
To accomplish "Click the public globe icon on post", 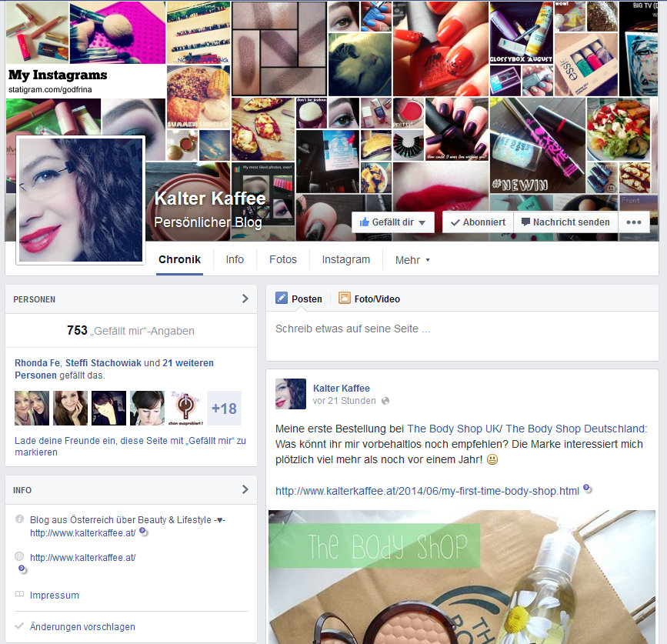I will tap(385, 401).
